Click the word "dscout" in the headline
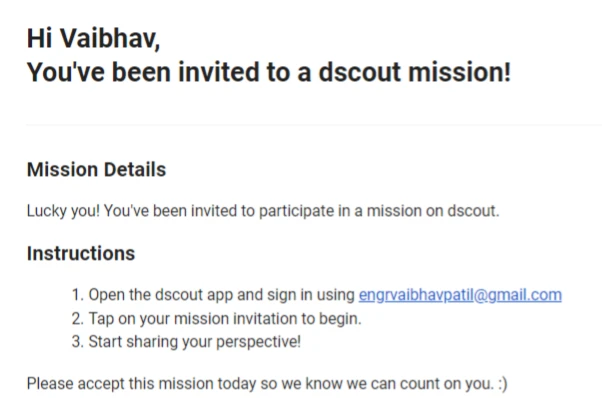Image resolution: width=602 pixels, height=398 pixels. coord(360,72)
